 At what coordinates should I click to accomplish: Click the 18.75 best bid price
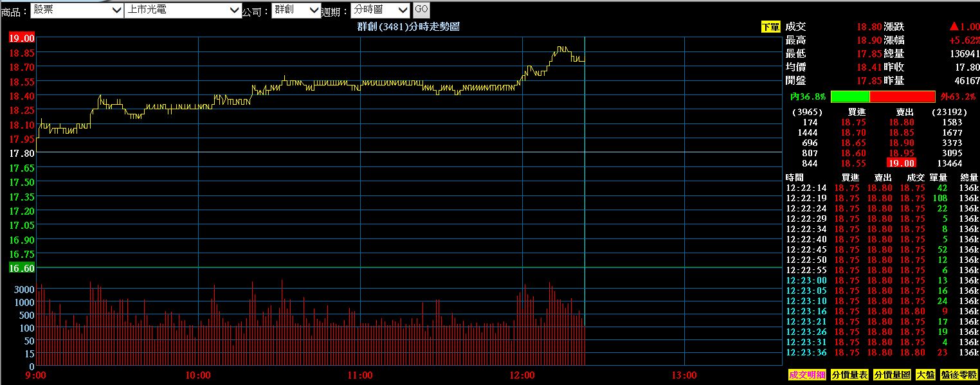[853, 122]
